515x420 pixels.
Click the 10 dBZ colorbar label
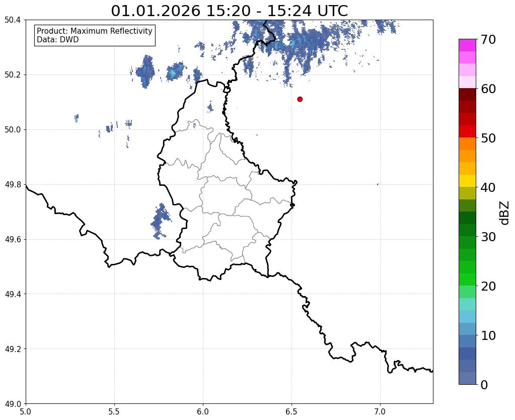click(488, 335)
